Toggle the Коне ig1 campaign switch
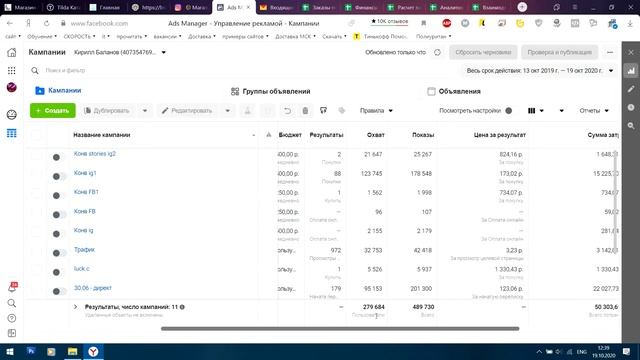Image resolution: width=640 pixels, height=360 pixels. tap(59, 176)
